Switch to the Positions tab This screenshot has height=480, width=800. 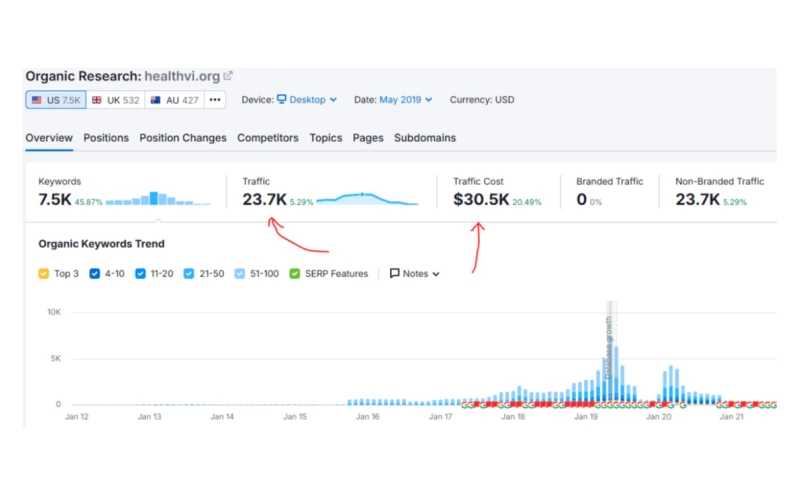coord(106,138)
